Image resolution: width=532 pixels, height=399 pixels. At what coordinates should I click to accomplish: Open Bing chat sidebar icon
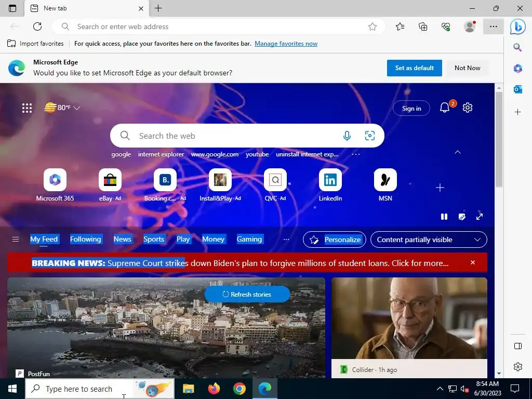click(518, 26)
